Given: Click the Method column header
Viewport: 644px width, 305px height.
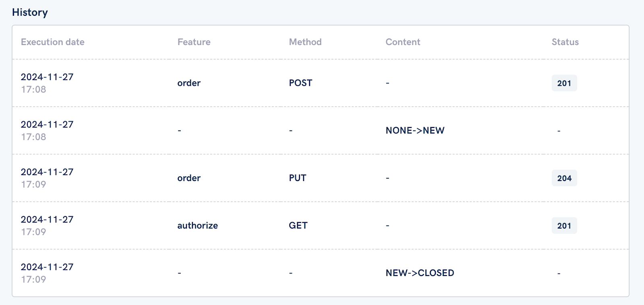Looking at the screenshot, I should pos(305,42).
